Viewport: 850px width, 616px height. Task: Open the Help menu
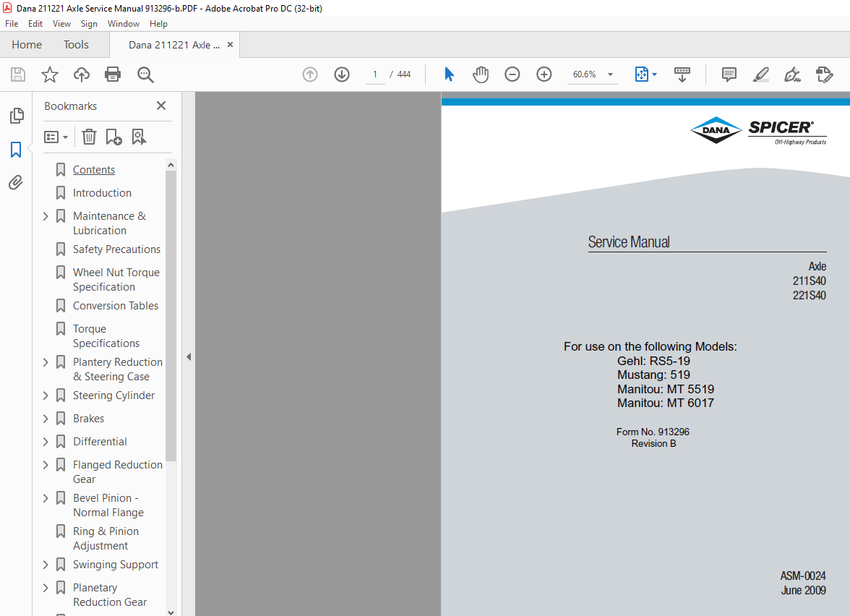pos(158,24)
